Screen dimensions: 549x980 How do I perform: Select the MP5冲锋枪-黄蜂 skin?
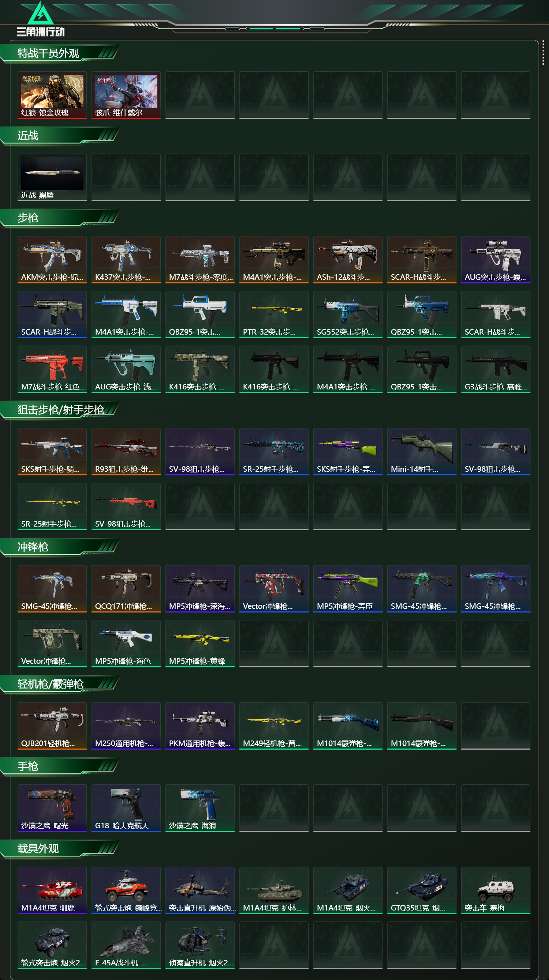[200, 643]
